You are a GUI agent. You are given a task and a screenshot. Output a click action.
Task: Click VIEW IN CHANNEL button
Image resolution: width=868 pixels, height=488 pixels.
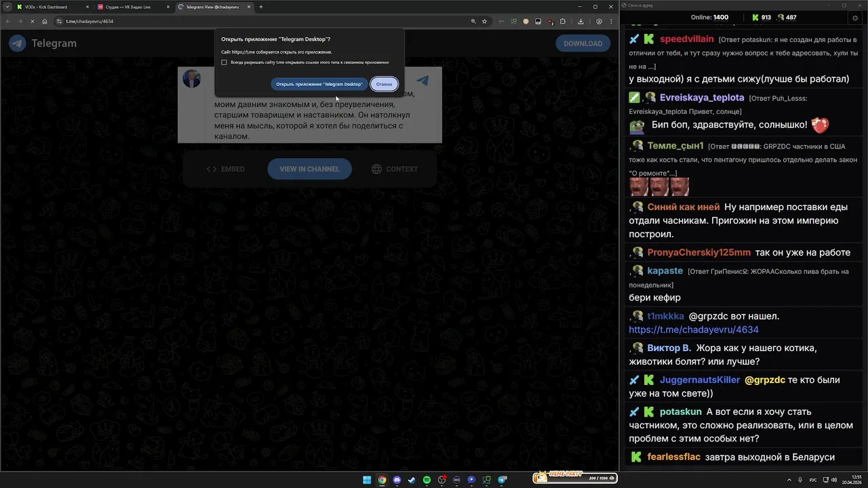tap(309, 169)
